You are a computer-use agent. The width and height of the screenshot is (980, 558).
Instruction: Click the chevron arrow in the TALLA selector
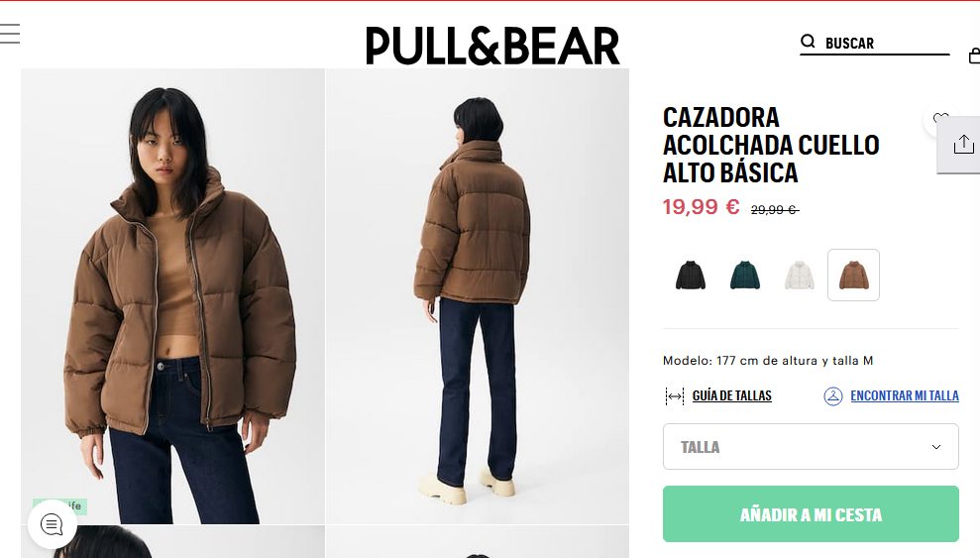(x=936, y=447)
